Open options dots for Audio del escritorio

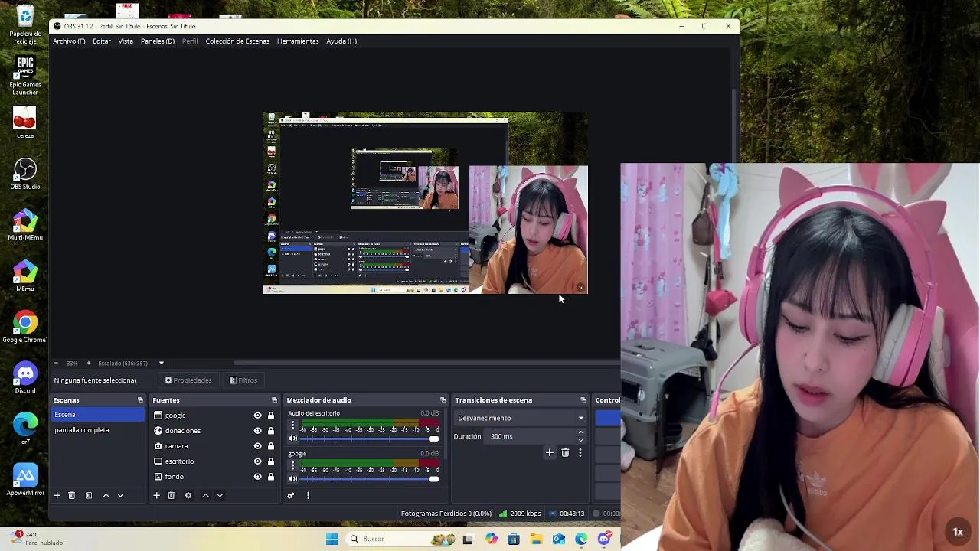point(292,425)
